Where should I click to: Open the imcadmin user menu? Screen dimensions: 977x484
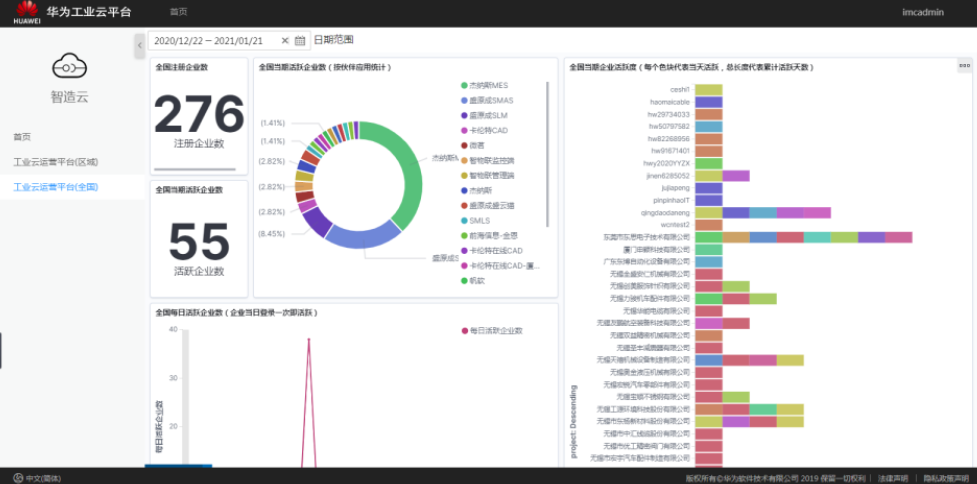(923, 12)
